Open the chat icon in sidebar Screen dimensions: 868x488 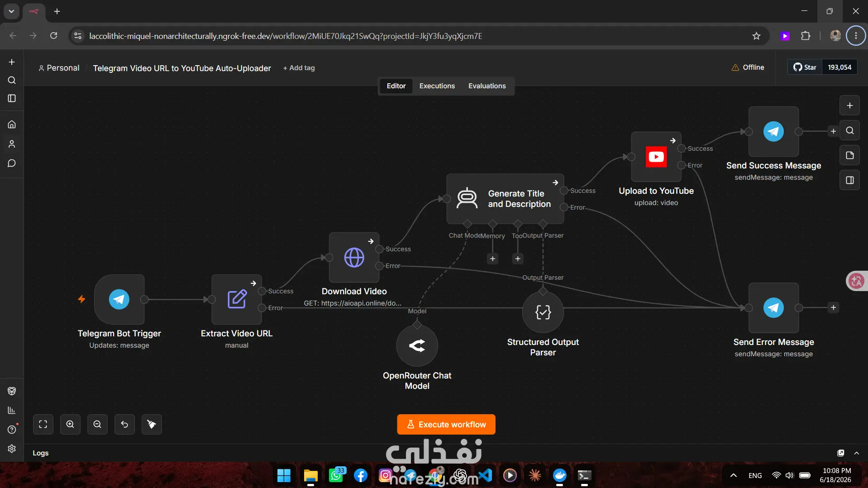12,163
